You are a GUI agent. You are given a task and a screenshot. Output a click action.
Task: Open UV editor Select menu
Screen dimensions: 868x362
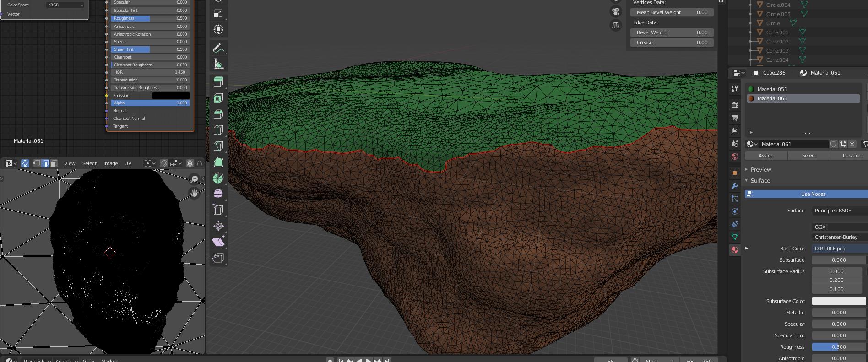pos(89,163)
